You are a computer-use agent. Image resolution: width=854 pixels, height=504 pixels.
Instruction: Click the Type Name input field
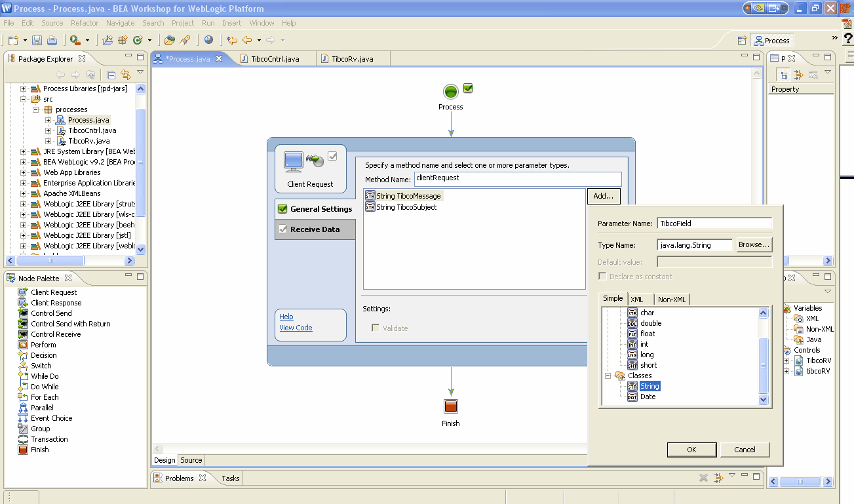[694, 244]
